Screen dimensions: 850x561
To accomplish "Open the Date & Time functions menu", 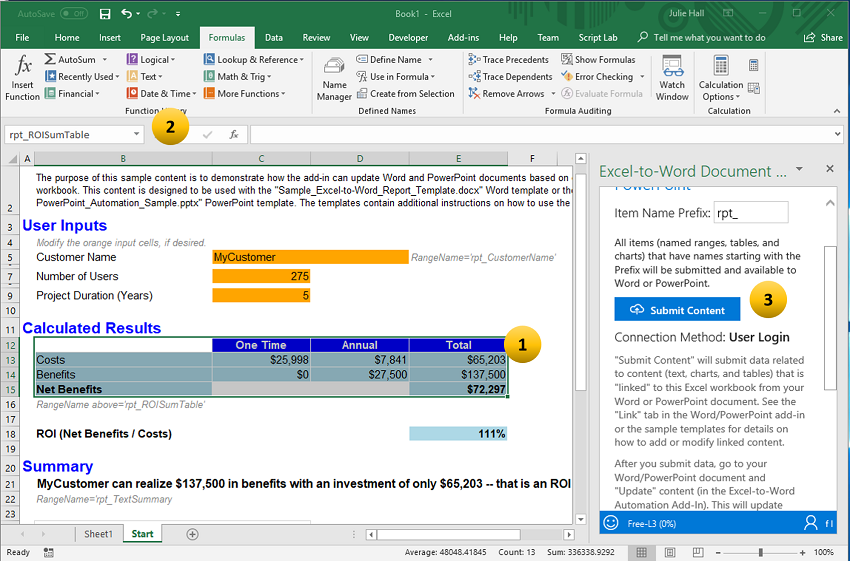I will 161,93.
